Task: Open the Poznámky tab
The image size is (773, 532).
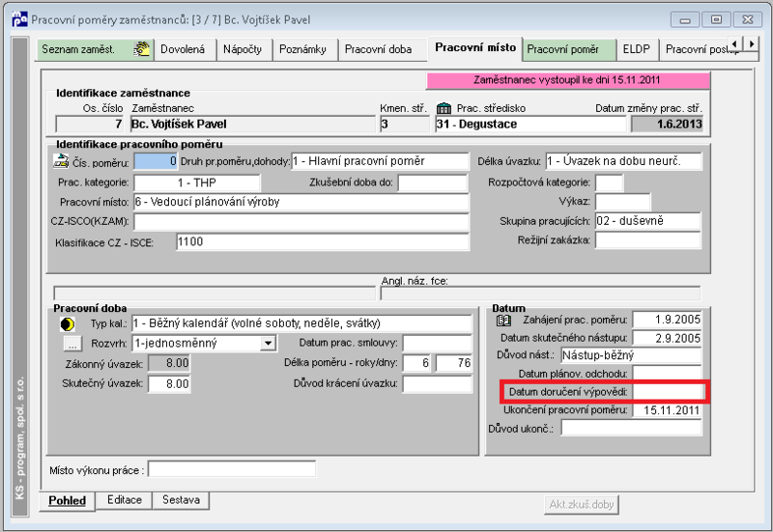Action: coord(305,49)
